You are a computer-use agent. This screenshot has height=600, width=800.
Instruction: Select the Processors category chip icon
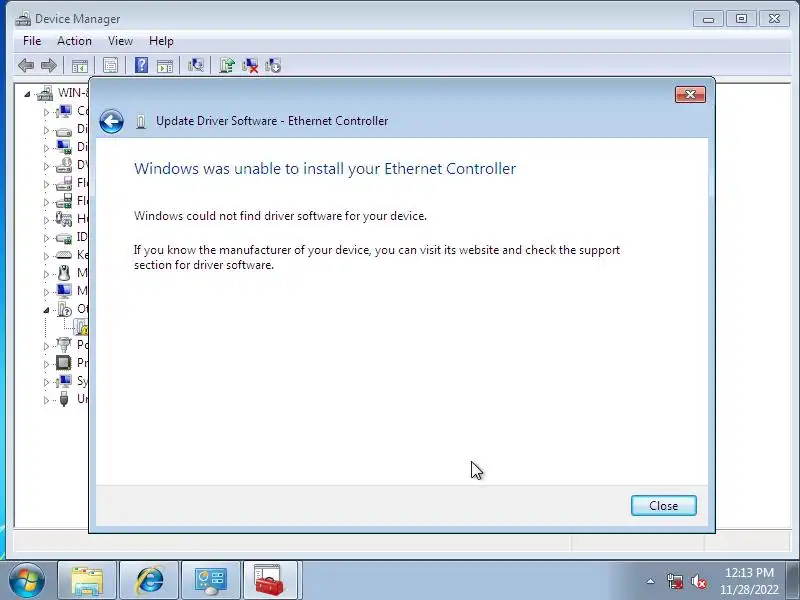coord(64,363)
